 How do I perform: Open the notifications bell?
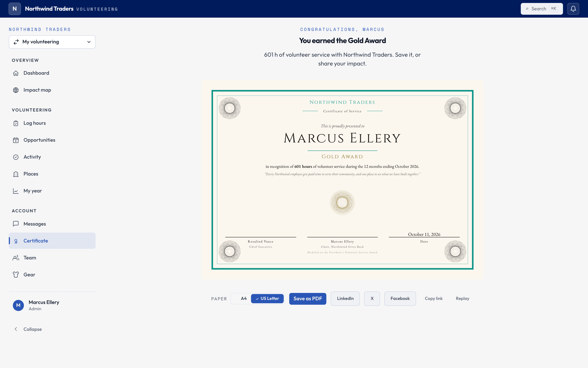click(x=573, y=9)
